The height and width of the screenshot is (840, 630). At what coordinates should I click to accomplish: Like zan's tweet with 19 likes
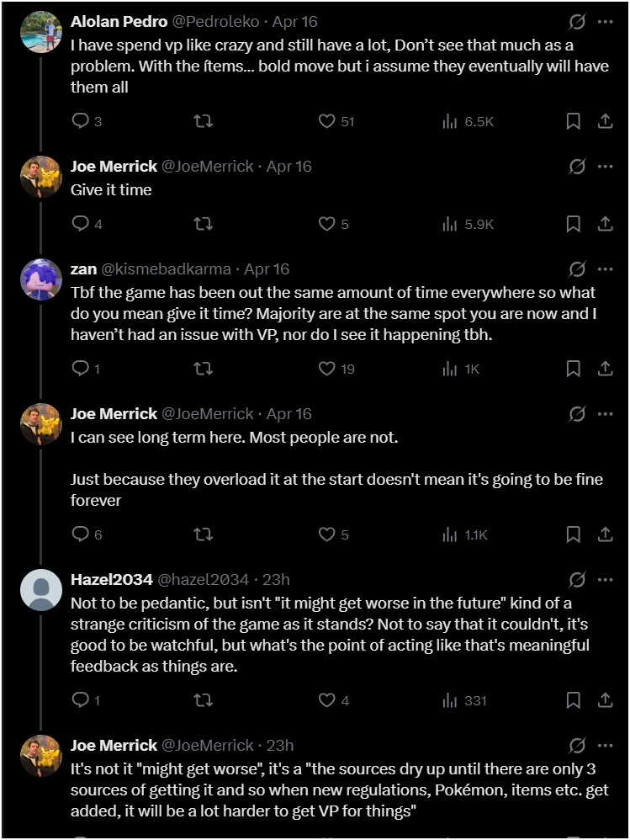[x=327, y=368]
